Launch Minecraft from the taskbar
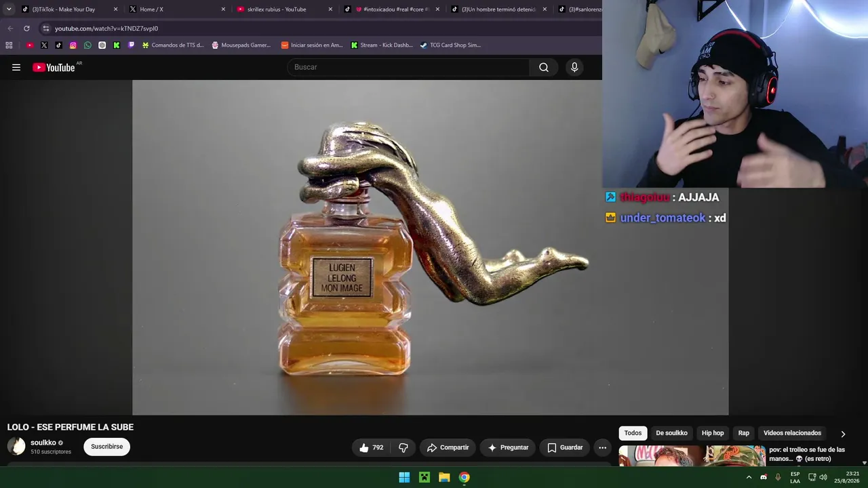868x488 pixels. (425, 477)
